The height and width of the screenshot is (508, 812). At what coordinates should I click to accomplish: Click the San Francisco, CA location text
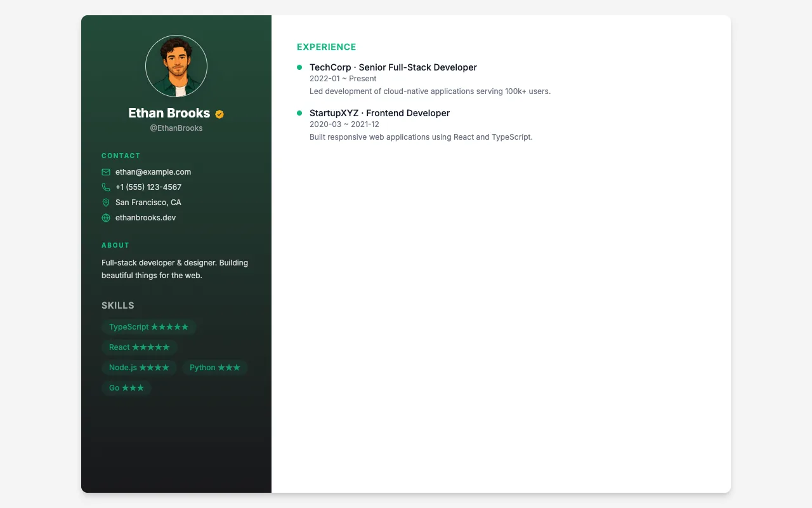pyautogui.click(x=148, y=203)
